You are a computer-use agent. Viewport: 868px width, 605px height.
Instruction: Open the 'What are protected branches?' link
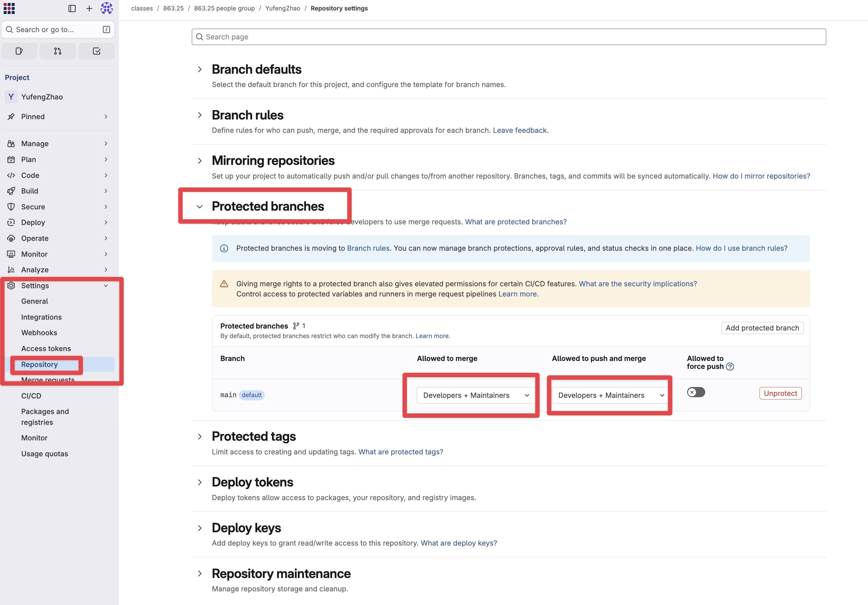tap(516, 222)
